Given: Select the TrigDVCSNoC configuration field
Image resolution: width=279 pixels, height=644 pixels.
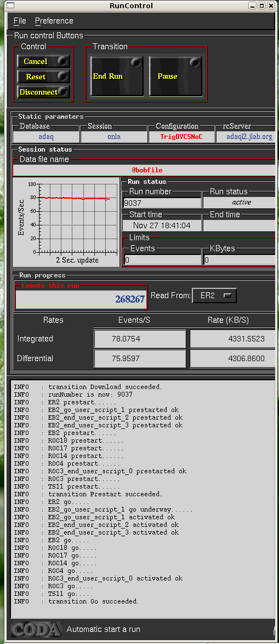Looking at the screenshot, I should click(x=181, y=137).
